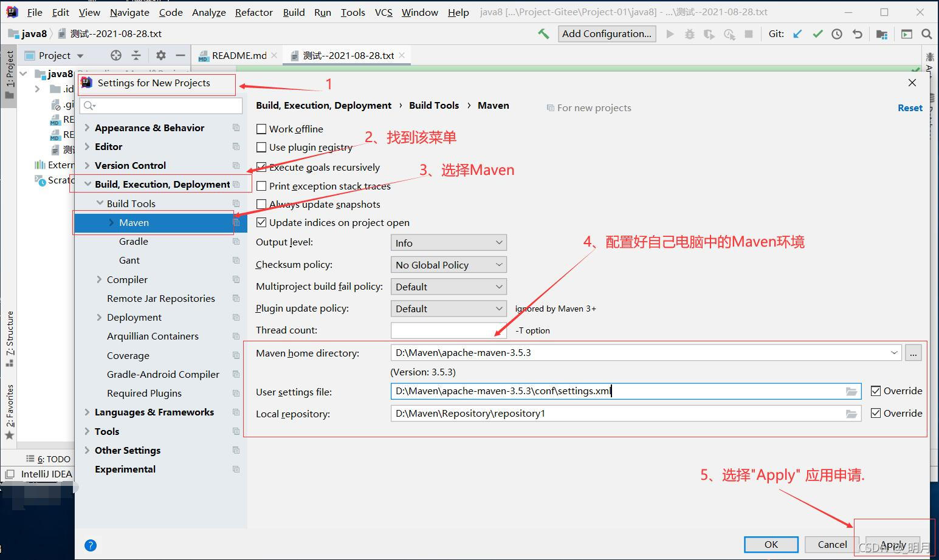939x560 pixels.
Task: Select Remote Jar Repositories settings item
Action: tap(161, 298)
